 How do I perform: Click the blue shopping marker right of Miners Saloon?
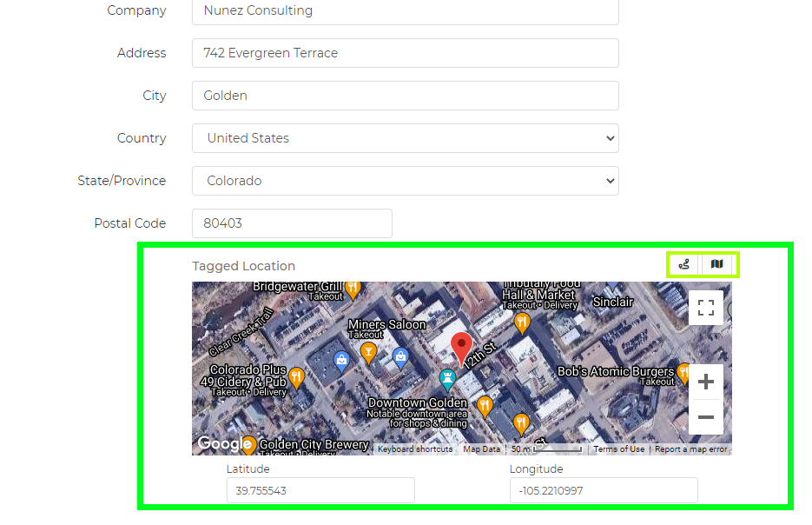click(x=400, y=358)
